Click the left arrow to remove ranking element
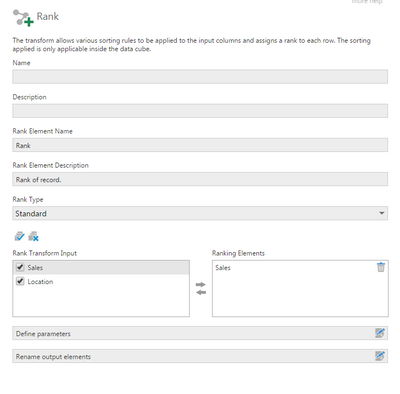 [201, 292]
